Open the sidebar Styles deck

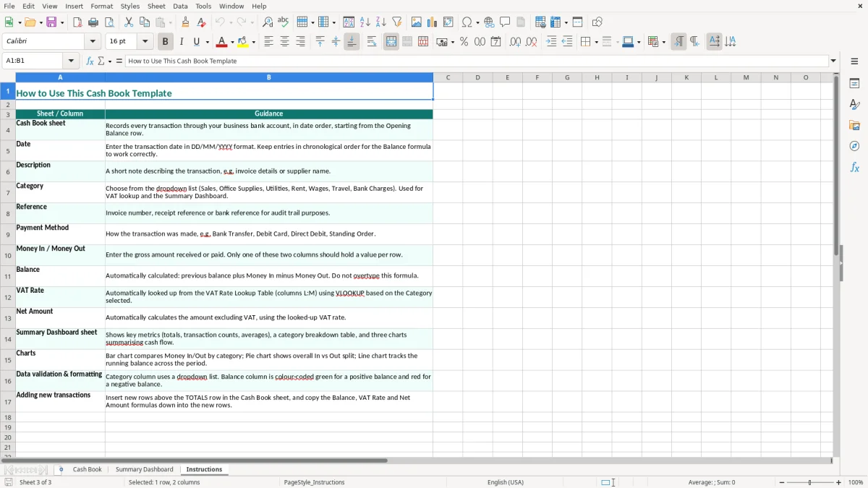click(x=854, y=105)
